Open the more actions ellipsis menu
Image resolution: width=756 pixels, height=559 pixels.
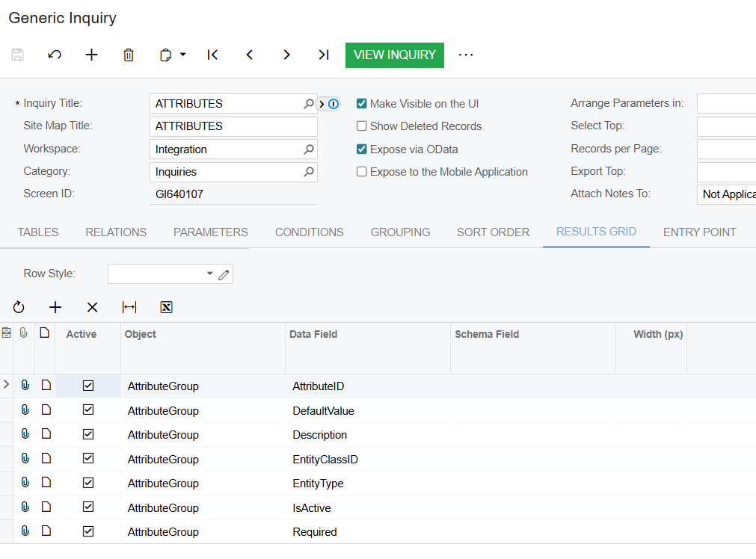[x=466, y=55]
